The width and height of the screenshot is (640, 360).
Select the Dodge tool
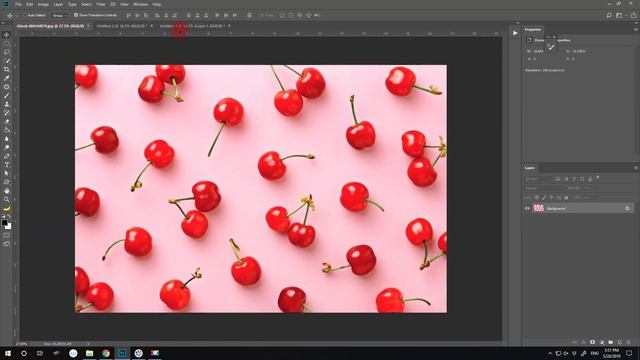7,147
